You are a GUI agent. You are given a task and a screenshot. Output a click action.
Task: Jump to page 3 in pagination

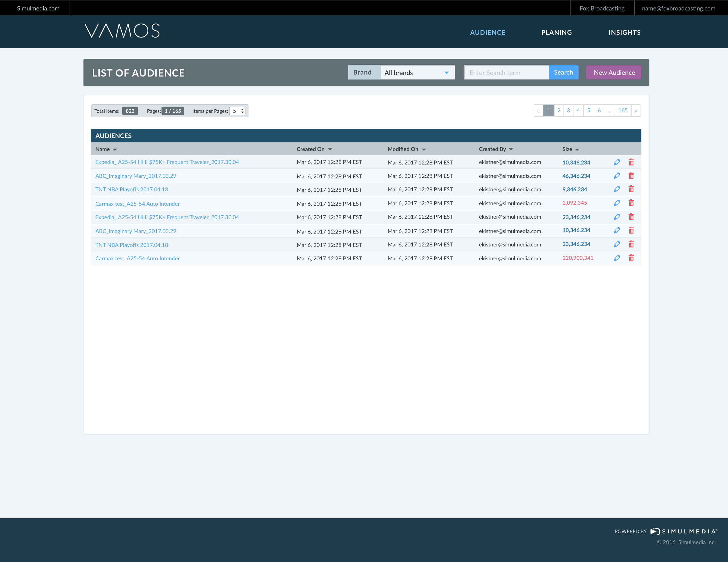click(x=568, y=111)
